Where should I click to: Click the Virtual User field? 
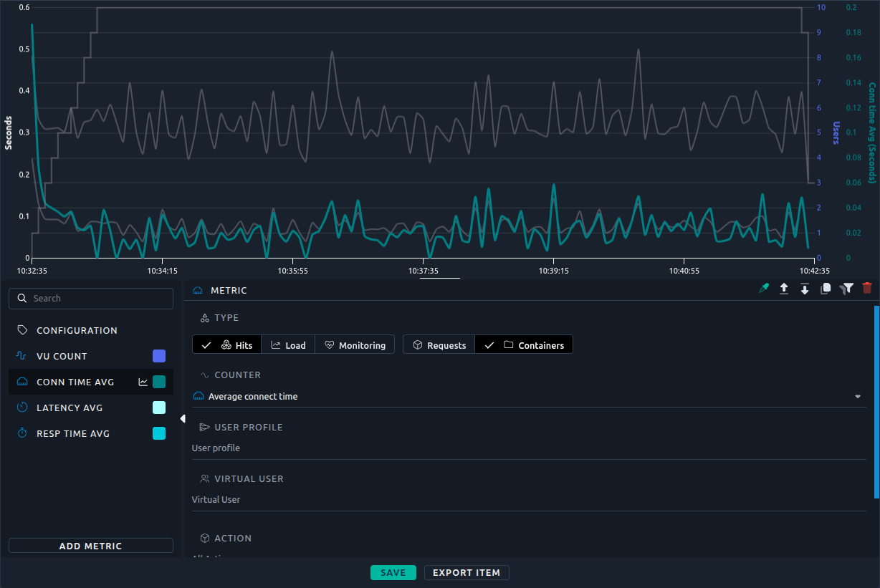click(x=529, y=500)
